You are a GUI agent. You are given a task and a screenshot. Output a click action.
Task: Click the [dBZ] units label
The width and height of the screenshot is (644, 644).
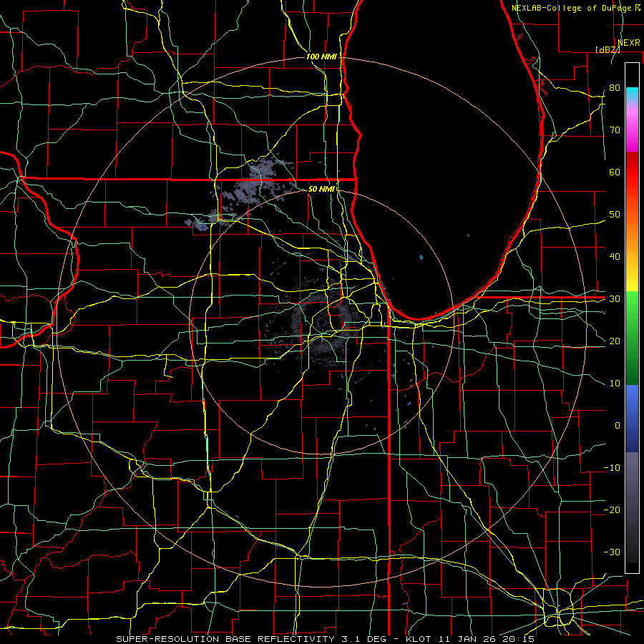point(608,49)
